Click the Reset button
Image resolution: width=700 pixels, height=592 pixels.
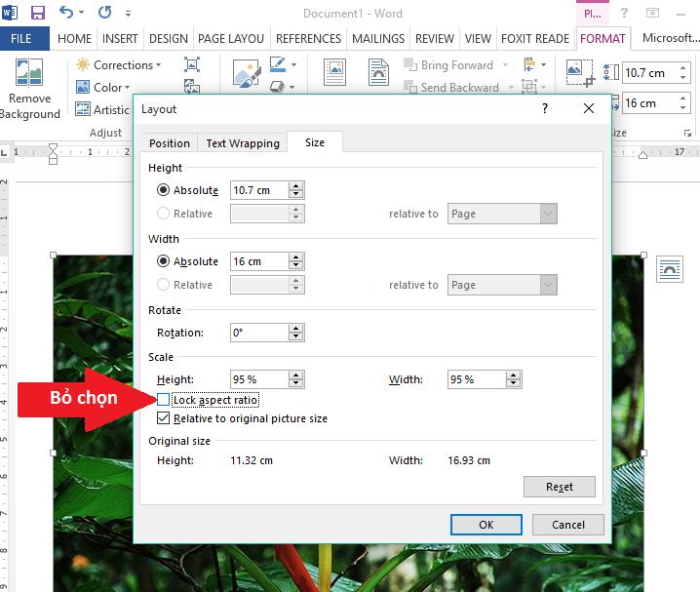[560, 487]
